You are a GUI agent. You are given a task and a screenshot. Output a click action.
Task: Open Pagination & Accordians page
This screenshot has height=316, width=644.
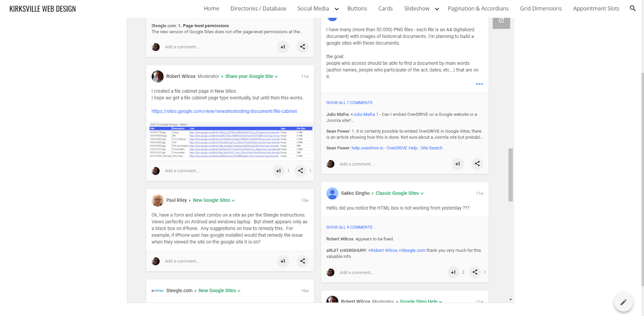tap(478, 8)
